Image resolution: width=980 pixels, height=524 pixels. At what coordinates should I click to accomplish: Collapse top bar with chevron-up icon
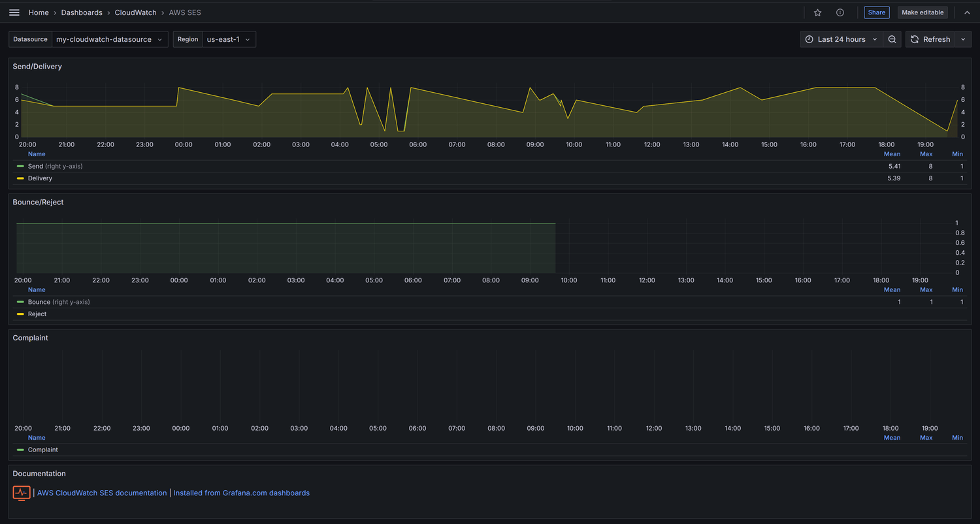967,12
